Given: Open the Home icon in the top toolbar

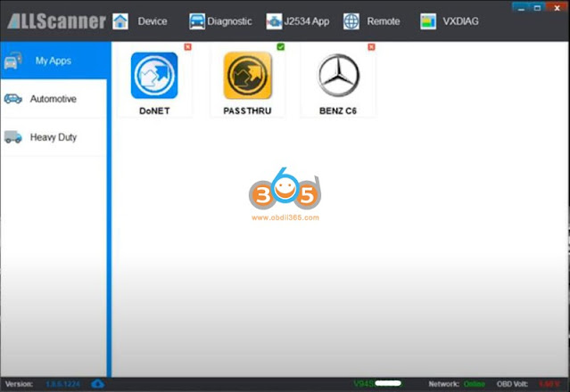Looking at the screenshot, I should (x=120, y=21).
